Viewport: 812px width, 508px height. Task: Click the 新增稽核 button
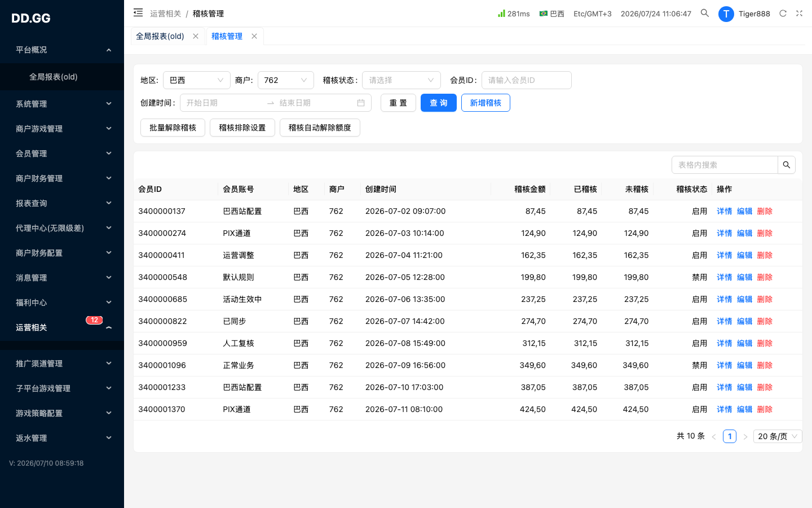[486, 103]
